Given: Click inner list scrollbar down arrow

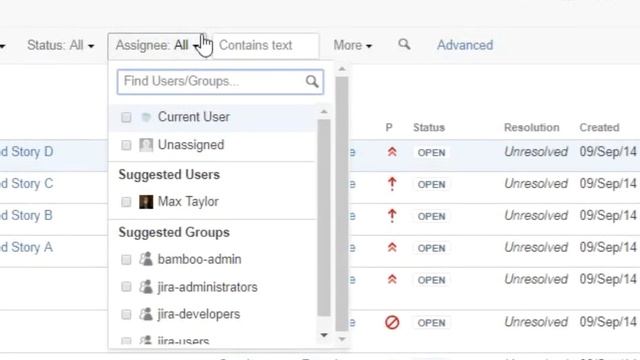Looking at the screenshot, I should coord(324,335).
